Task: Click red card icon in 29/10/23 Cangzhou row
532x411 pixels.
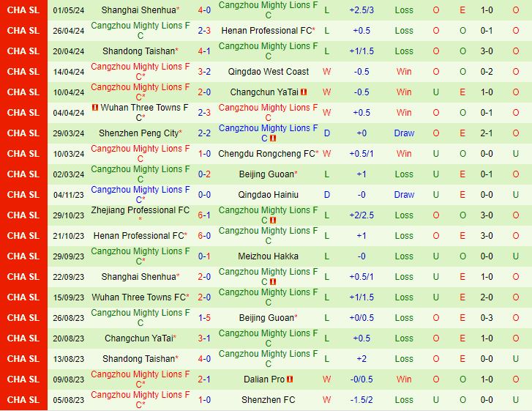Action: [x=273, y=220]
